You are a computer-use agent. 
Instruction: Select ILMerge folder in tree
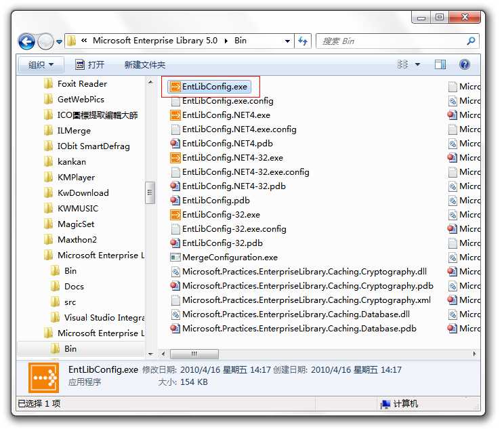67,131
